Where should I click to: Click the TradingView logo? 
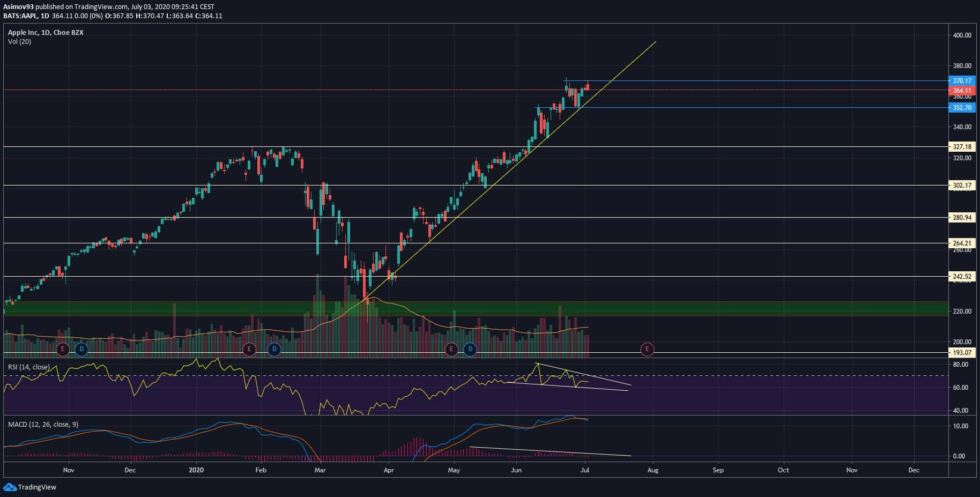(x=30, y=487)
